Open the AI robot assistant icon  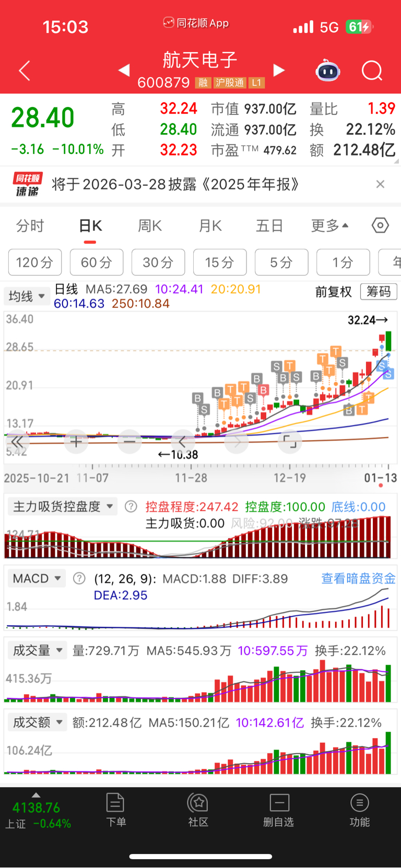click(328, 70)
